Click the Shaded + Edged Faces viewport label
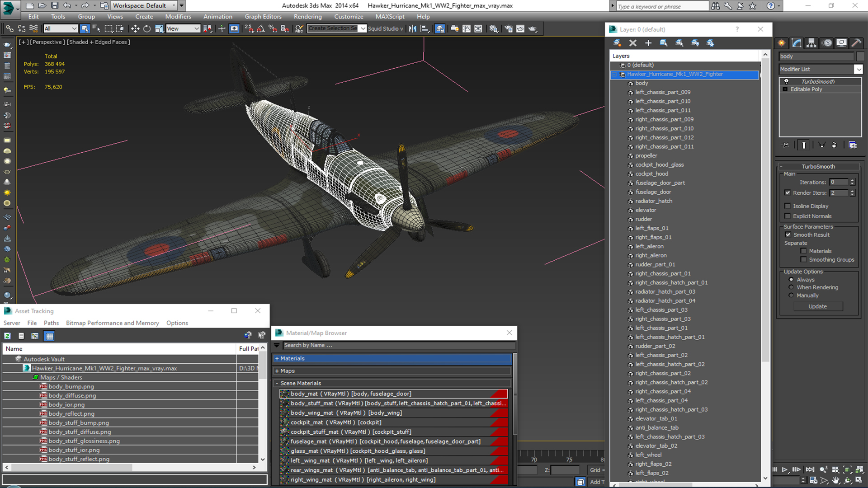The width and height of the screenshot is (868, 488). tap(99, 42)
